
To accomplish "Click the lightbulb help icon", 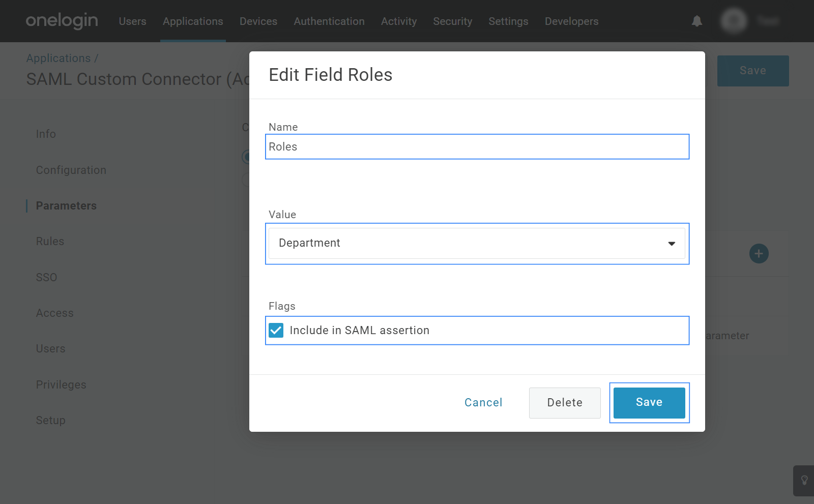I will pos(804,480).
